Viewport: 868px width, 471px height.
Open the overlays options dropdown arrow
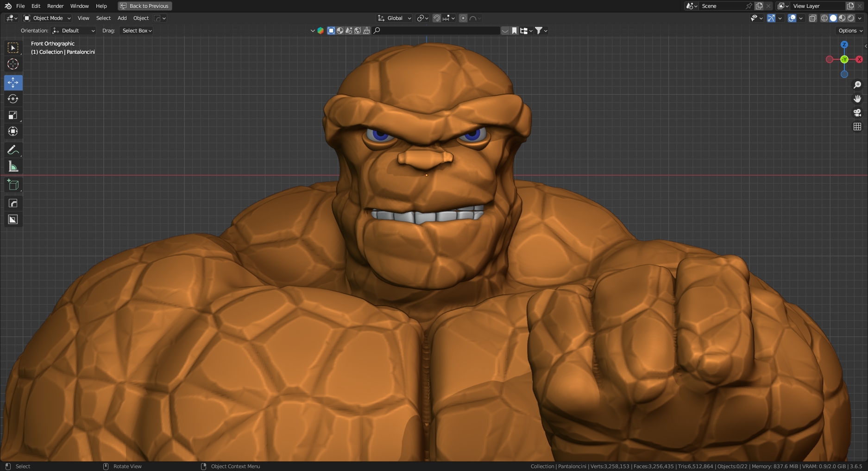point(801,18)
